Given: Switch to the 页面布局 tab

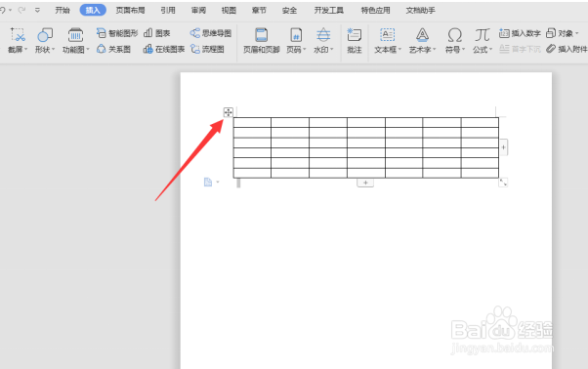Looking at the screenshot, I should [130, 10].
